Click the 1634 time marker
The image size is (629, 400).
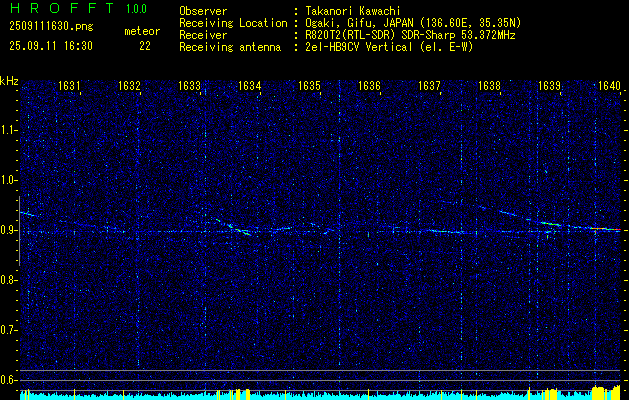[x=249, y=85]
